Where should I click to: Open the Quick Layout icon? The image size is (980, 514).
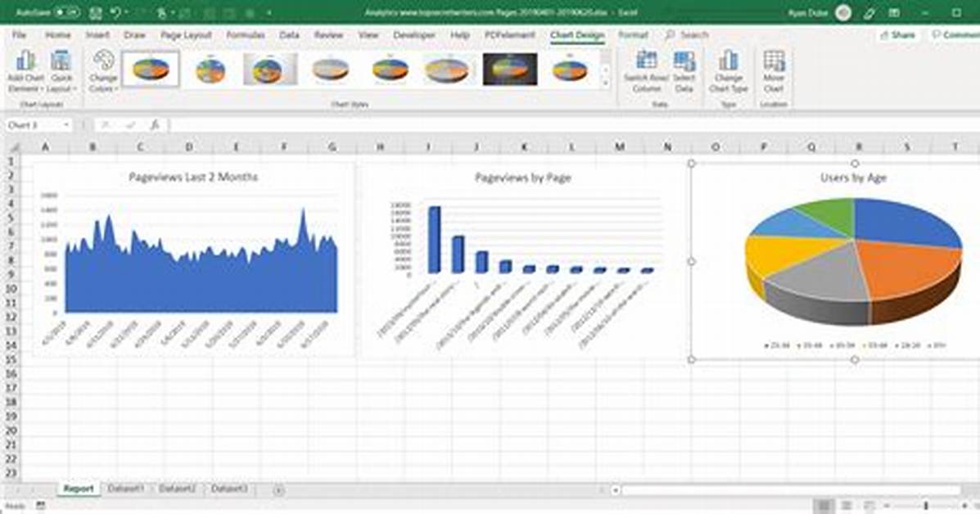61,61
